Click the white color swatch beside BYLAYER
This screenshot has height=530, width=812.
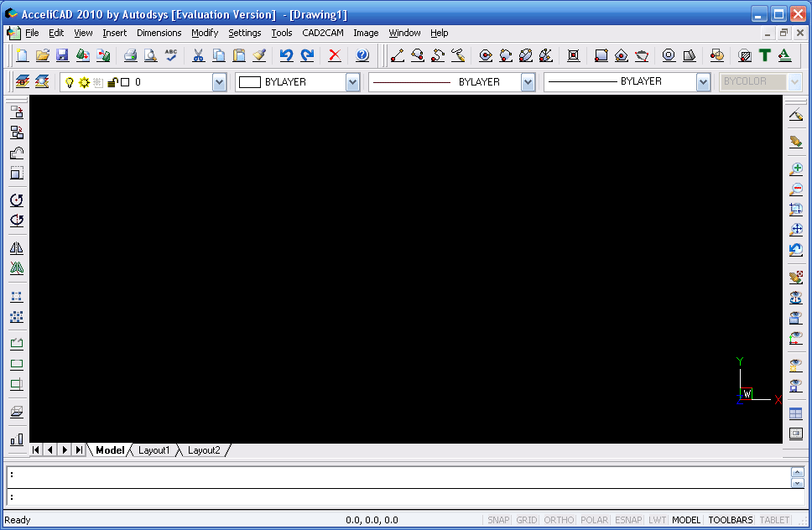tap(250, 82)
